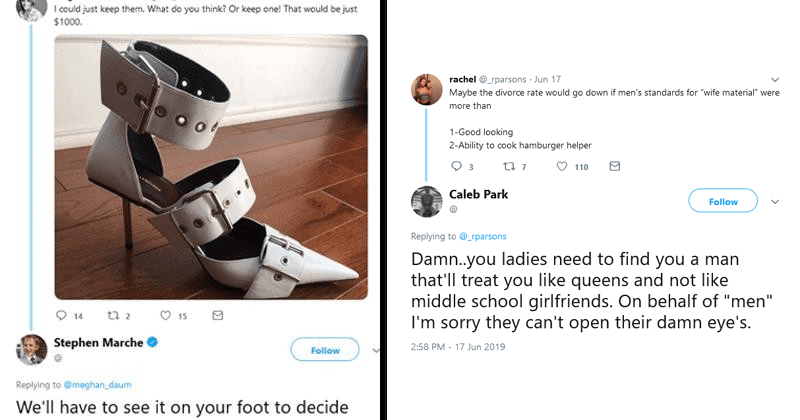Expand options chevron beside Caleb Park's Follow
This screenshot has width=800, height=420.
775,201
